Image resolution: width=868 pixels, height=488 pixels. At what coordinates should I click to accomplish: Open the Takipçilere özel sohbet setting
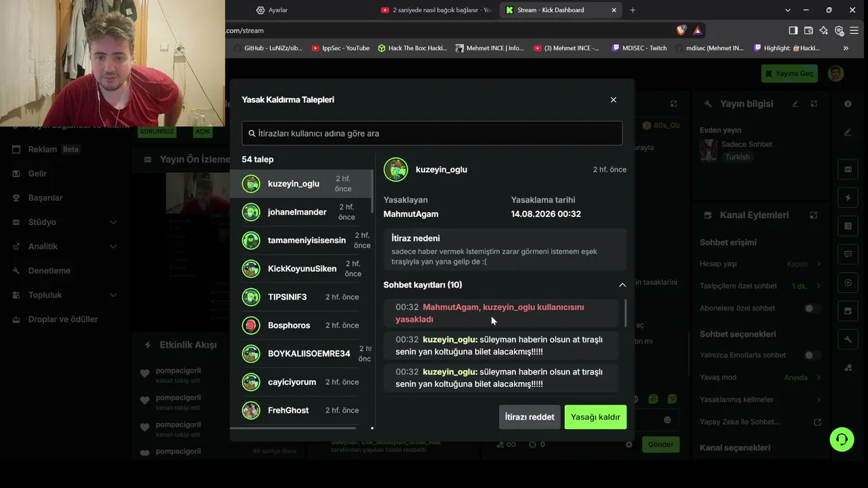(x=760, y=286)
